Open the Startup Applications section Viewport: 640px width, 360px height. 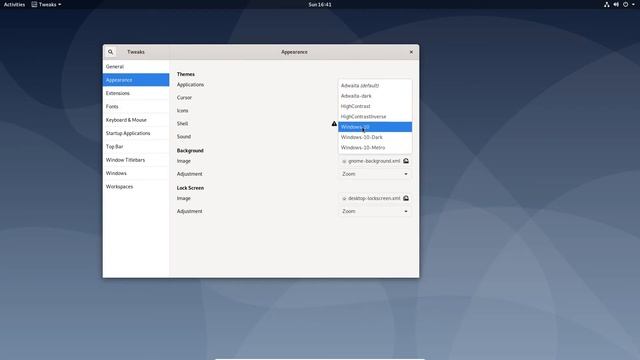click(x=136, y=133)
